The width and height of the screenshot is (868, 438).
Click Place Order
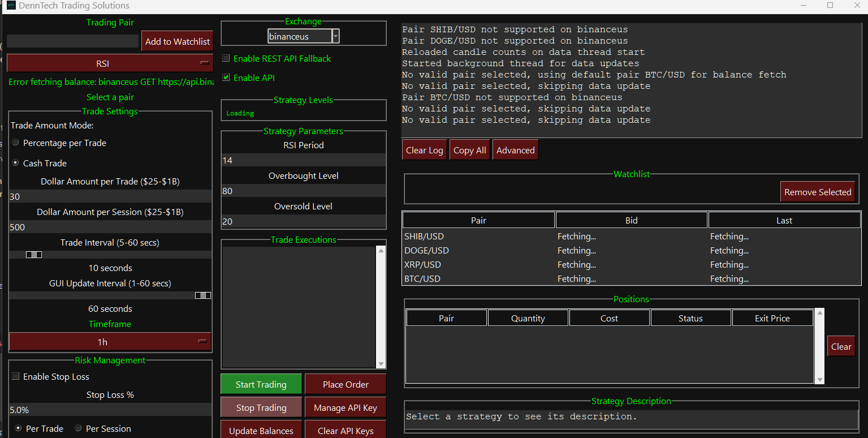345,384
